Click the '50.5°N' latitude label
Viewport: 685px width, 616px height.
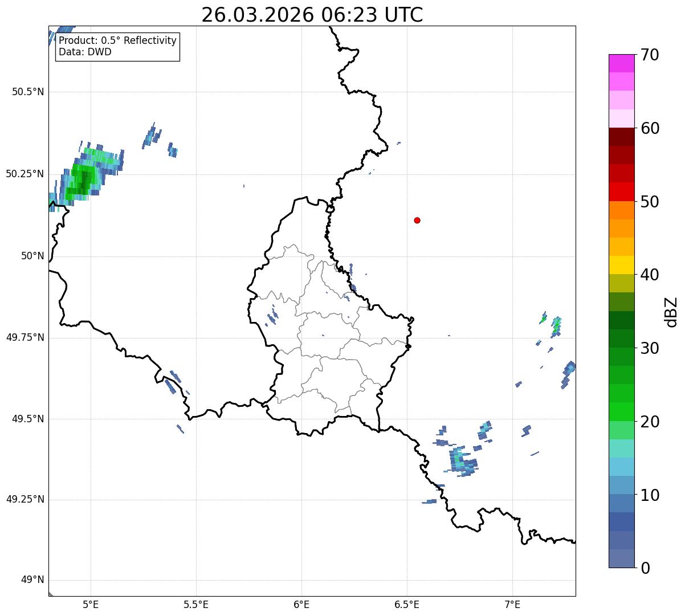(28, 92)
